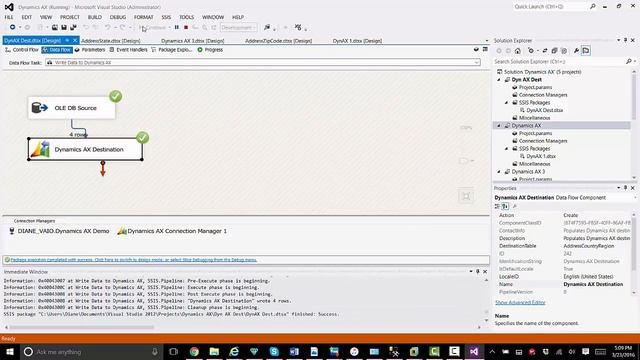The width and height of the screenshot is (640, 360).
Task: Click the Quick Launch search icon
Action: (593, 7)
